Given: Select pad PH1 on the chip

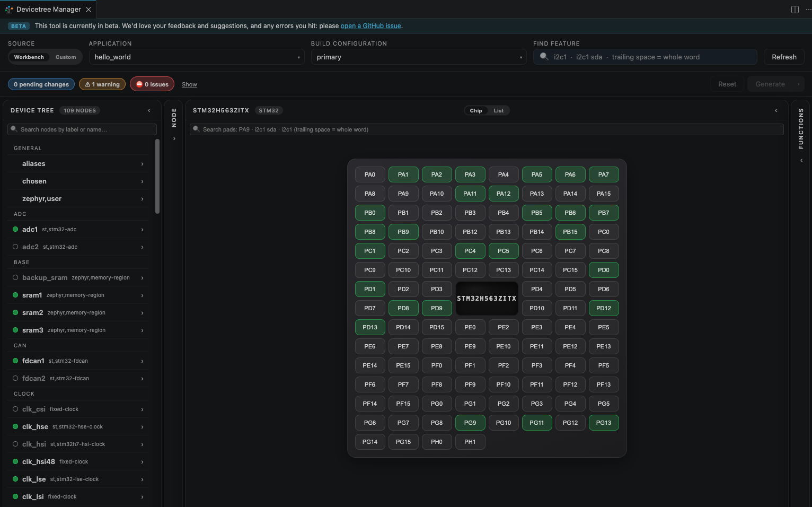Looking at the screenshot, I should 470,442.
